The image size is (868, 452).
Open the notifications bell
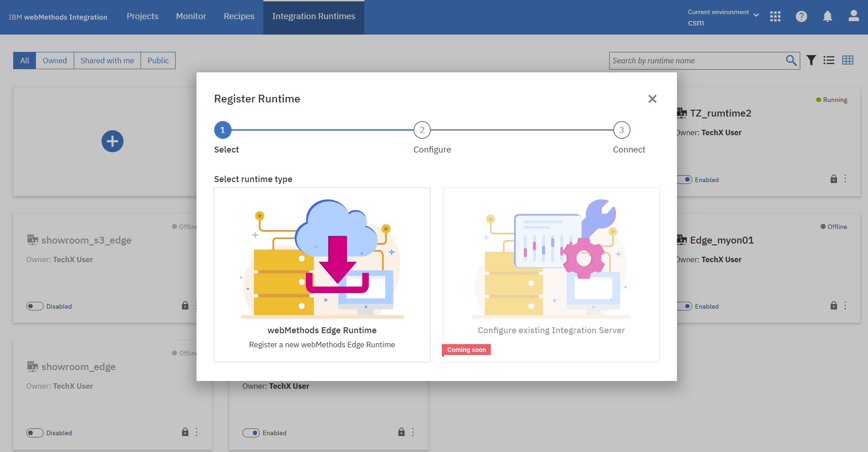[828, 17]
